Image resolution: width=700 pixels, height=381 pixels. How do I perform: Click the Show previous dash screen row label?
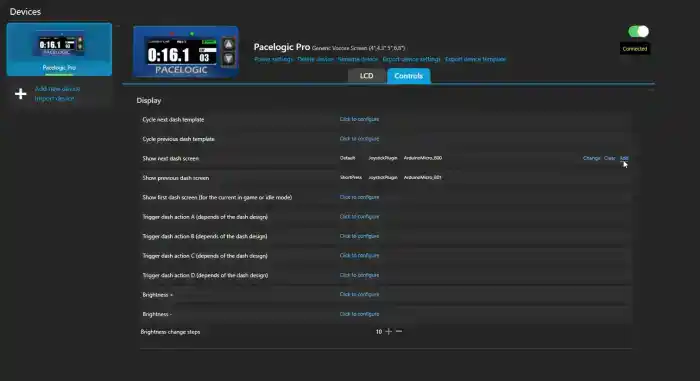(176, 178)
